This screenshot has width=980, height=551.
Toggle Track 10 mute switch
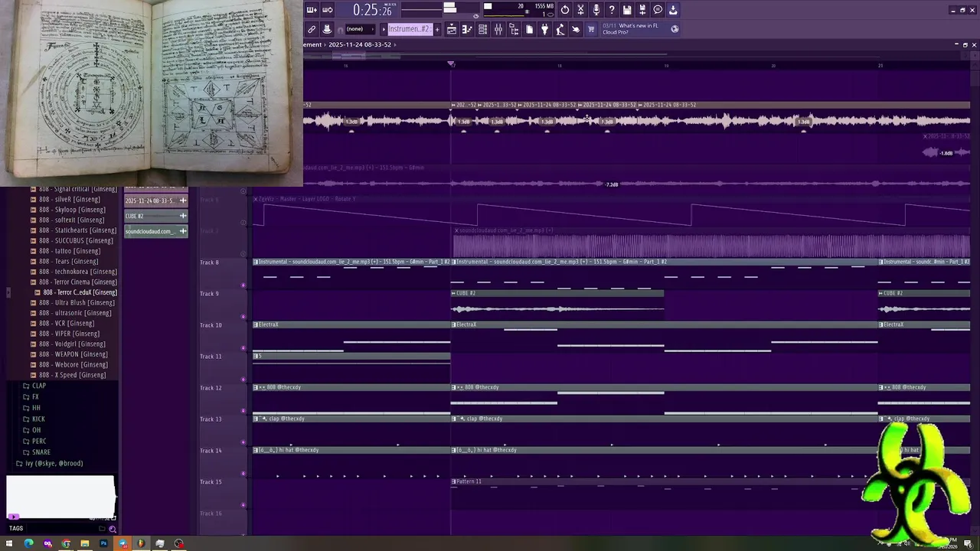click(x=243, y=348)
